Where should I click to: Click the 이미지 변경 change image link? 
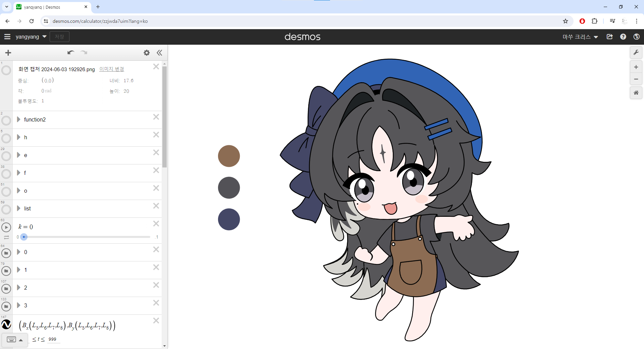(112, 69)
